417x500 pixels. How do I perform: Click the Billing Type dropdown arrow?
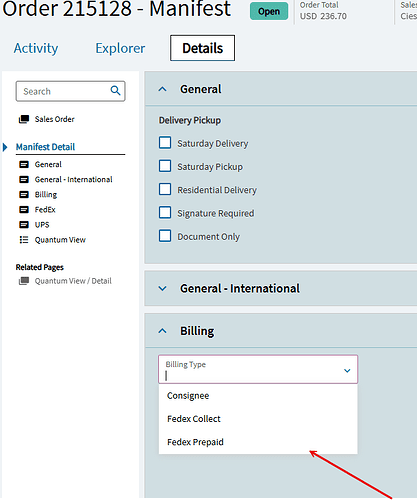pos(347,371)
